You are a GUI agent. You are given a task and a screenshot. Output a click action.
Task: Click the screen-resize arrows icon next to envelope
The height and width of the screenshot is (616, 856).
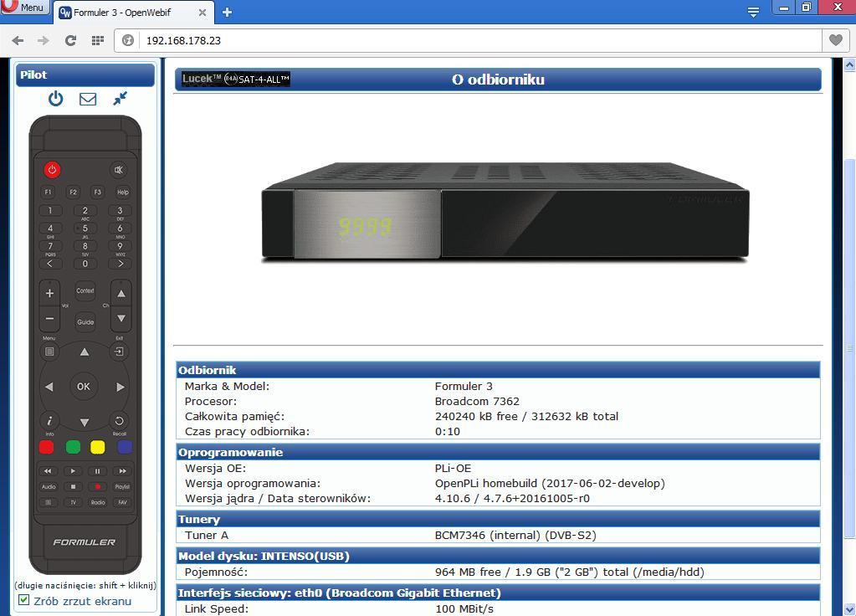(x=119, y=98)
